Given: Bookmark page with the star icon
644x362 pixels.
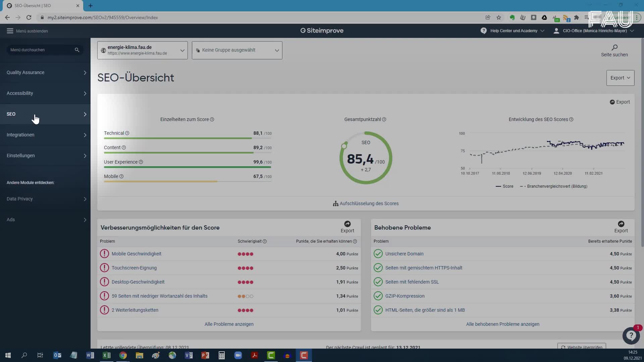Looking at the screenshot, I should pos(499,17).
